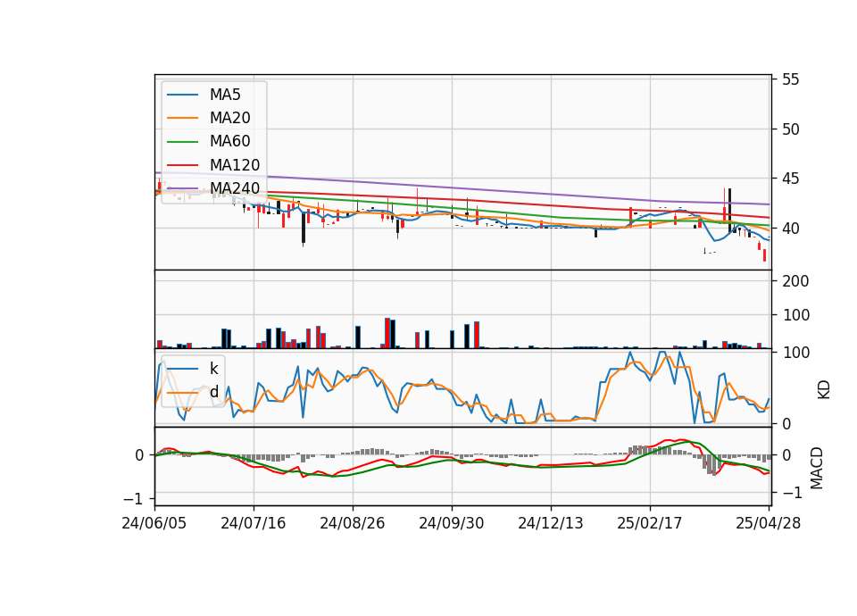Click the green MA60 legend line swatch

pyautogui.click(x=182, y=142)
